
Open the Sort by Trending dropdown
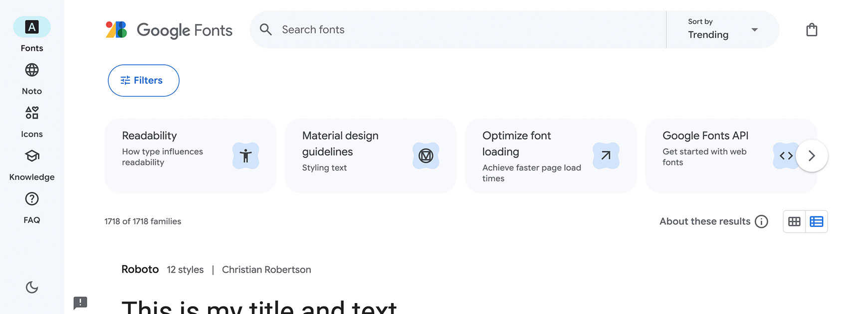tap(722, 29)
